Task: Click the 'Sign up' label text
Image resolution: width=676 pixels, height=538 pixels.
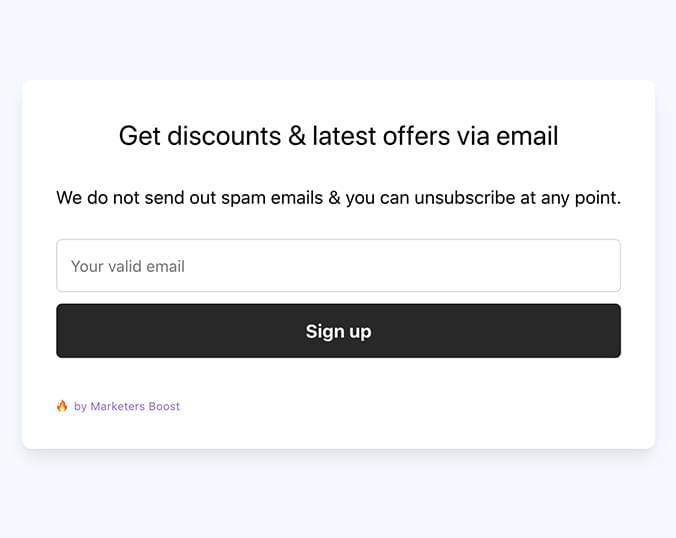Action: 338,332
